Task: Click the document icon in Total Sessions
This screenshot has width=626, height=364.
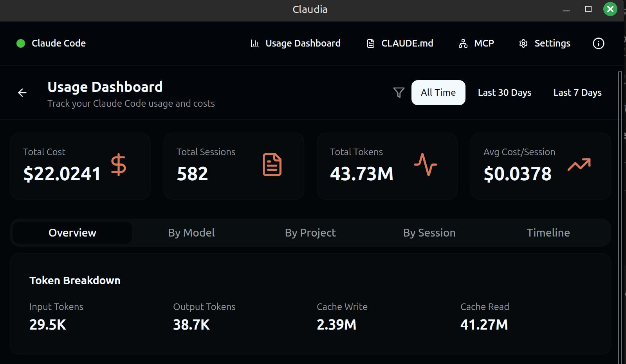Action: [272, 165]
